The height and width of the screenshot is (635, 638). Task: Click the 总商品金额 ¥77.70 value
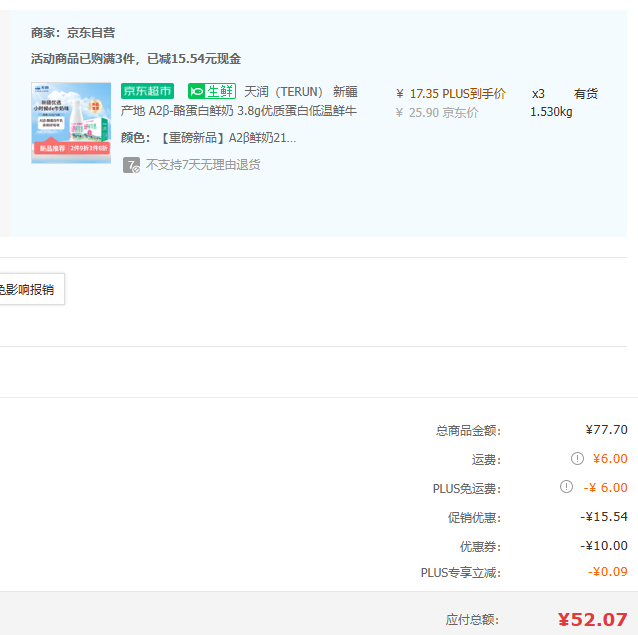(x=606, y=430)
